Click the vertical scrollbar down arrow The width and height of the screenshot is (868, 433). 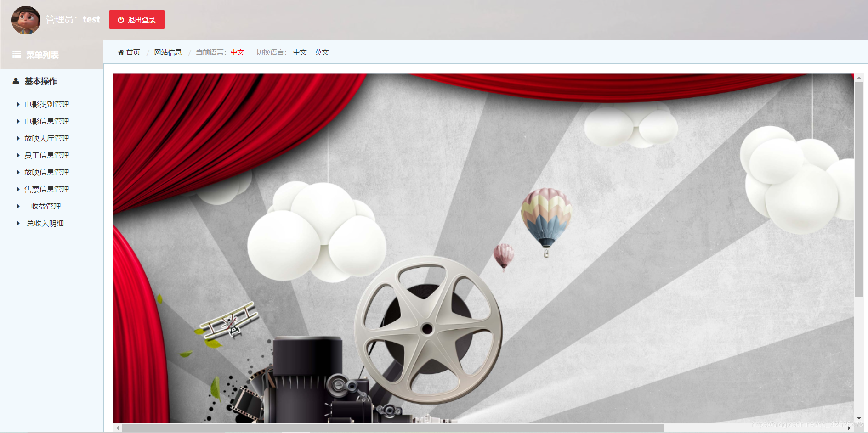click(859, 418)
